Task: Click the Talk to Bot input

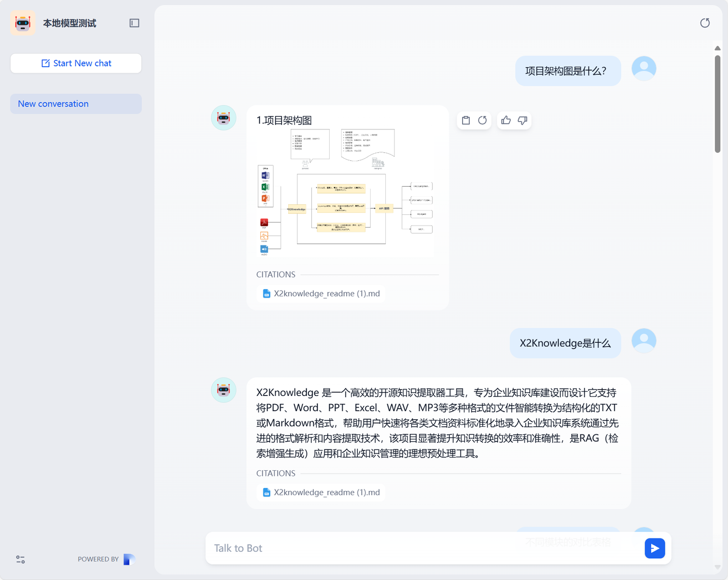Action: (425, 548)
